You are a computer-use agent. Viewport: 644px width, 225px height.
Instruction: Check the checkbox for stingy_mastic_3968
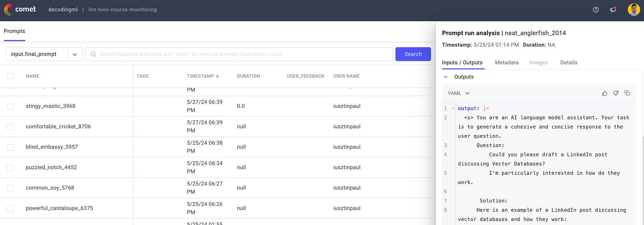tap(10, 106)
